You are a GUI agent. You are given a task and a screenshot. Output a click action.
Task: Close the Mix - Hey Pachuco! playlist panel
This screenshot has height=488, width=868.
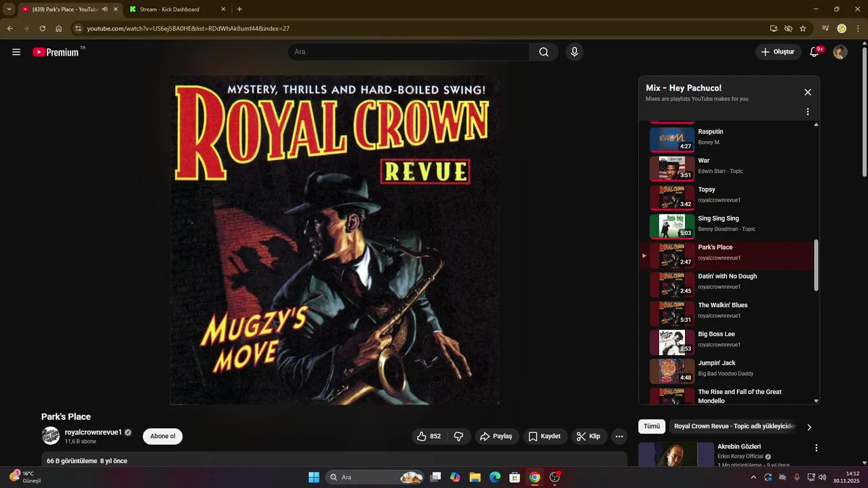[808, 92]
